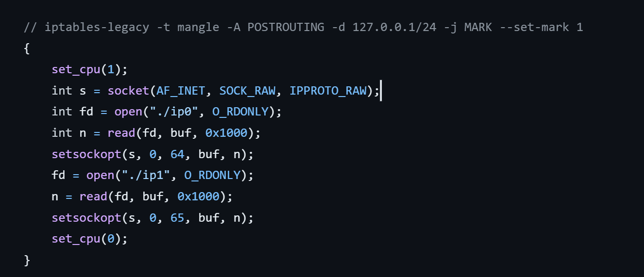
Task: Click the SOCK_RAW argument
Action: click(247, 91)
